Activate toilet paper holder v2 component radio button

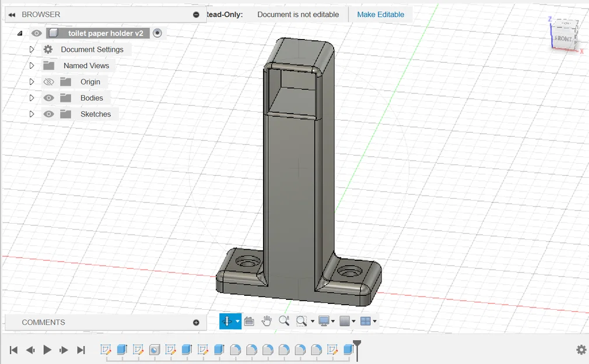pyautogui.click(x=157, y=33)
